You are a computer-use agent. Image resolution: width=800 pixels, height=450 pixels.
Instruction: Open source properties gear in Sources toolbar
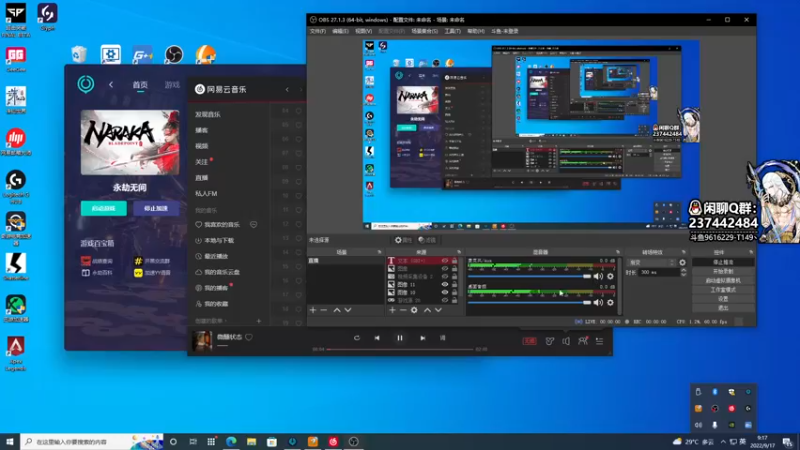[414, 310]
